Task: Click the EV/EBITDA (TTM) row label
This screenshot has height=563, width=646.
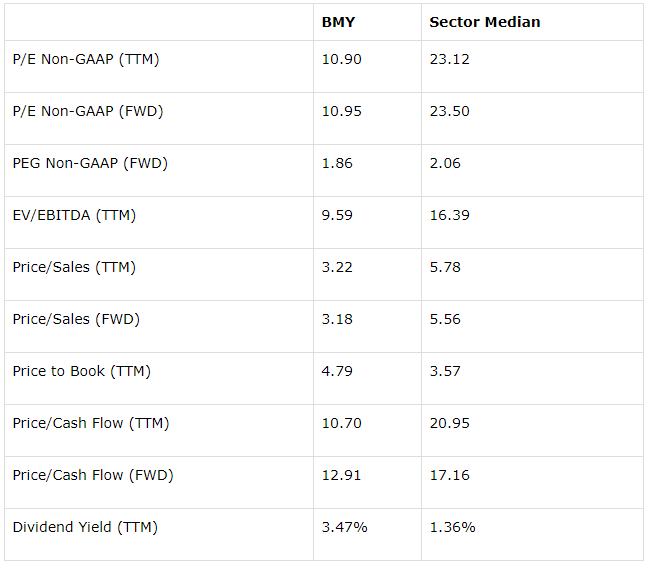Action: (74, 215)
